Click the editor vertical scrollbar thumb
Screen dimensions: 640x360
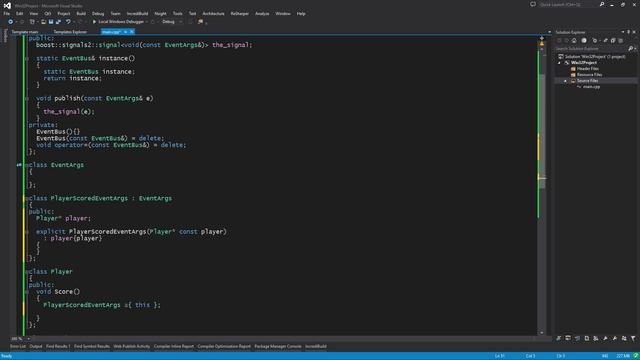click(542, 131)
